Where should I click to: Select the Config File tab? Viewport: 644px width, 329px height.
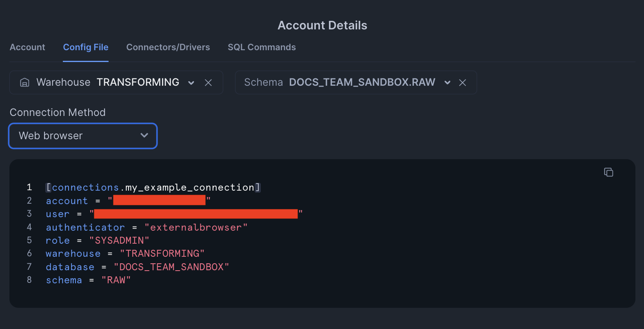[85, 47]
